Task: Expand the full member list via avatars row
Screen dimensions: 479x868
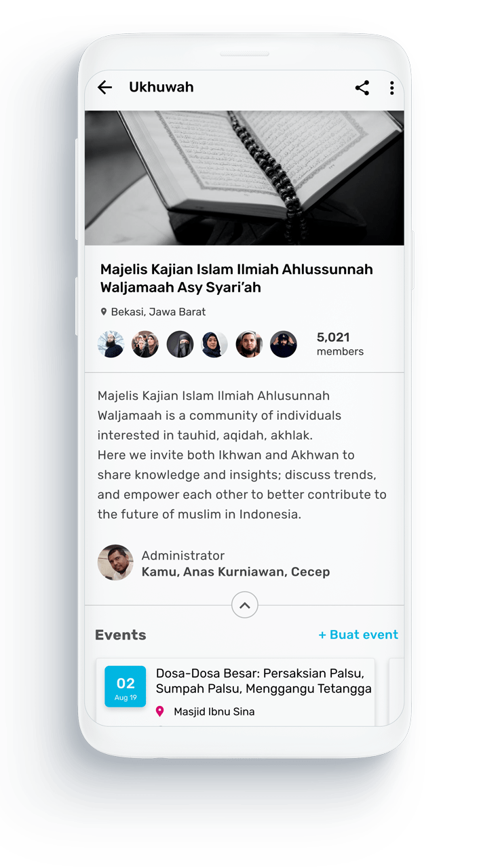Action: [x=197, y=344]
